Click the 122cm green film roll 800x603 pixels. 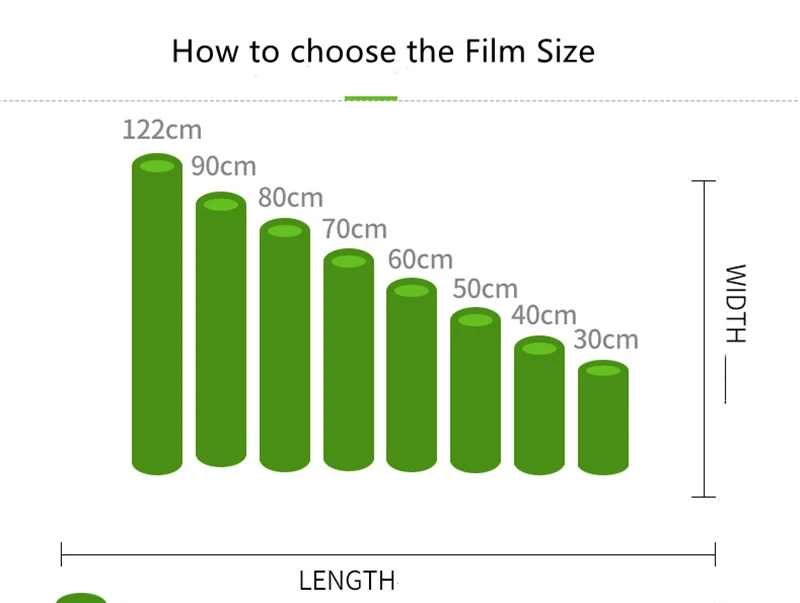coord(157,315)
